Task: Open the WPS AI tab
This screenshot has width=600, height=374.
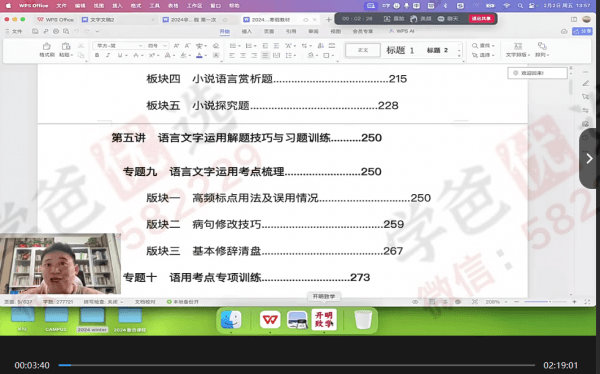Action: pos(402,31)
